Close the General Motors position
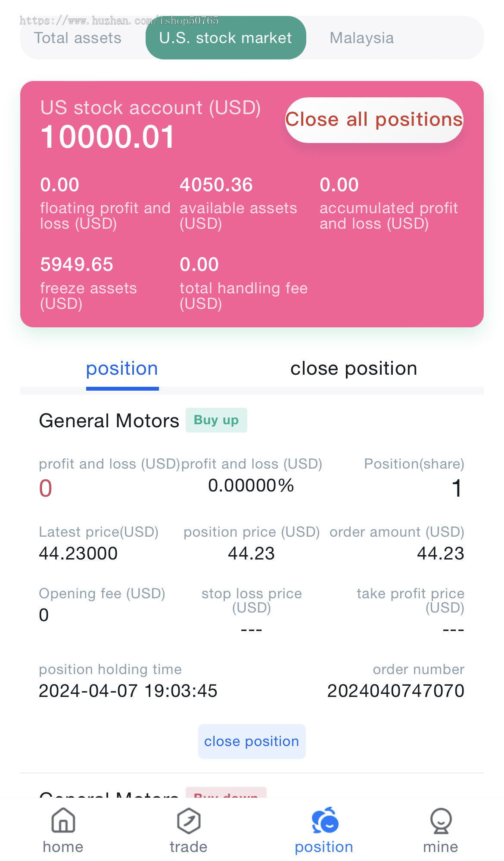This screenshot has height=861, width=504. coord(252,741)
